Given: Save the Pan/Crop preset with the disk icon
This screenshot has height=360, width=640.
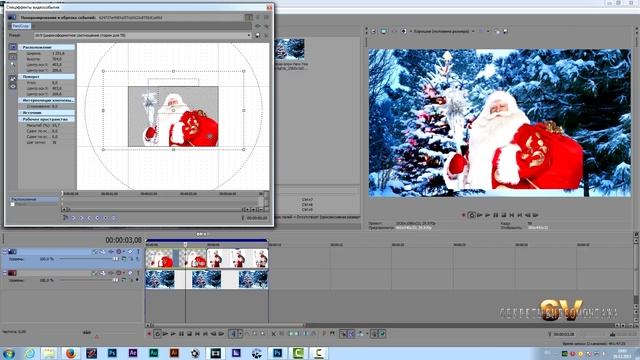Looking at the screenshot, I should tap(258, 36).
